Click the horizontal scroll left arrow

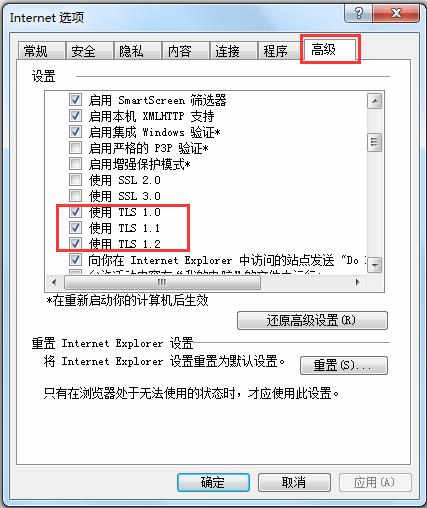54,283
